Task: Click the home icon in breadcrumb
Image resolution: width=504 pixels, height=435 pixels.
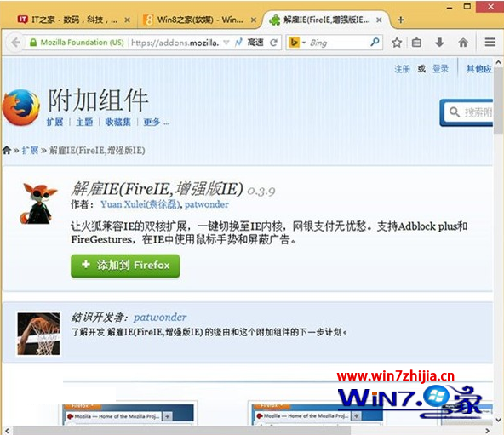Action: [x=7, y=150]
